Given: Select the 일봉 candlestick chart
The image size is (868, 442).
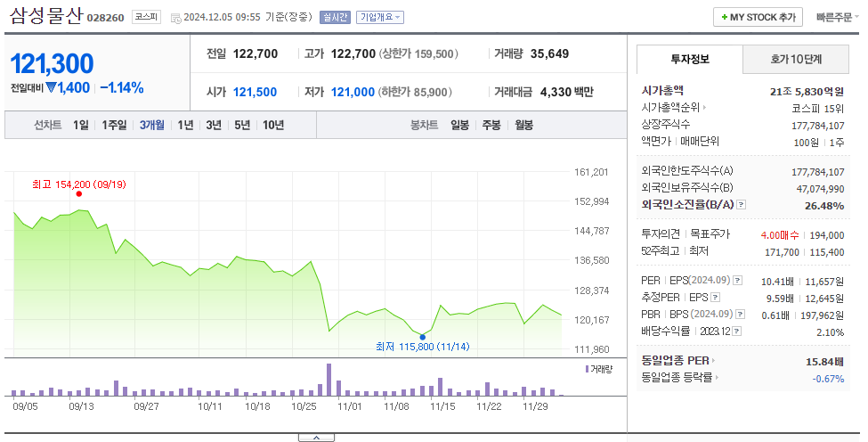Looking at the screenshot, I should pos(459,125).
